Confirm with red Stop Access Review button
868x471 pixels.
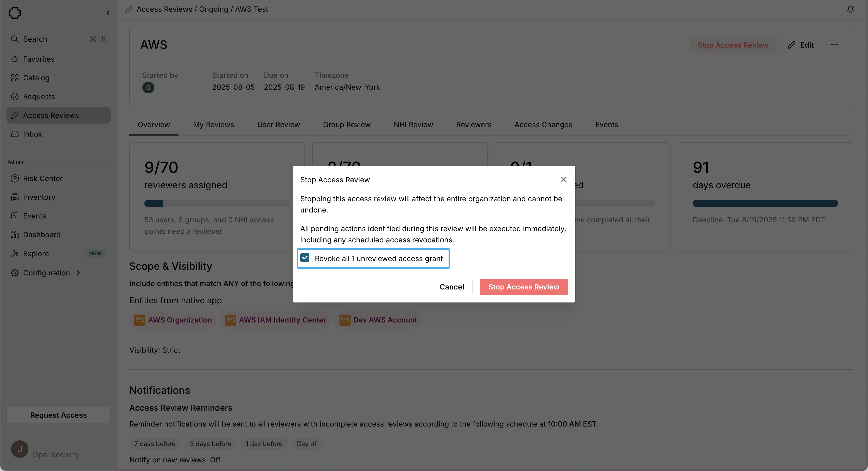coord(523,287)
